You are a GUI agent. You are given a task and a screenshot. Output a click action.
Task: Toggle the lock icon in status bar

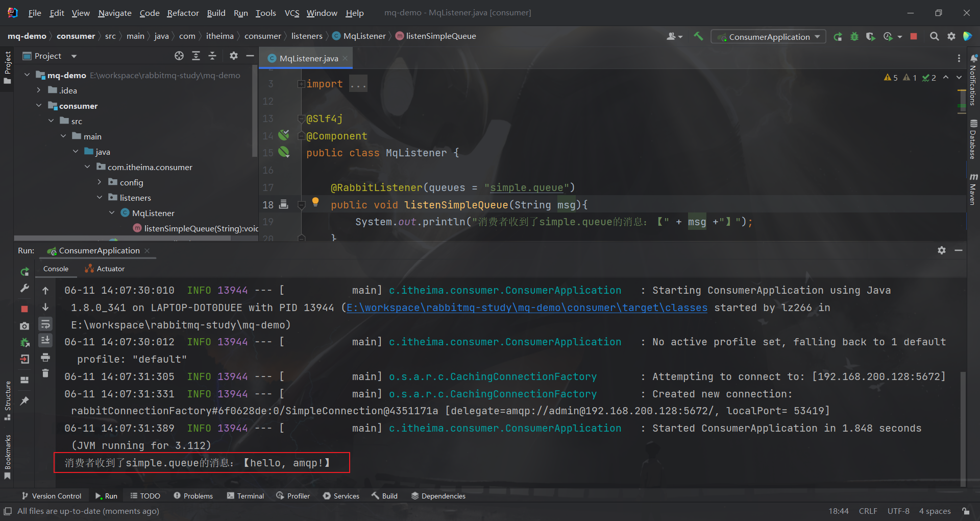pyautogui.click(x=966, y=511)
